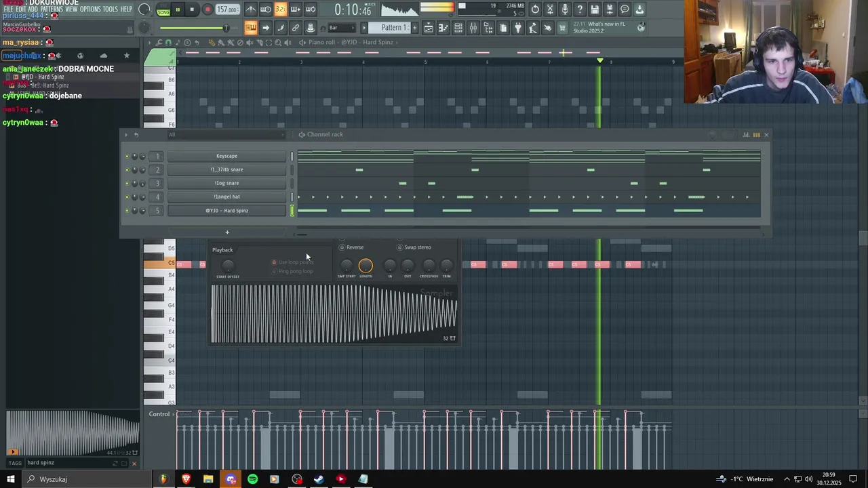
Task: Click mixer track number 1 for Keyscape
Action: click(157, 156)
